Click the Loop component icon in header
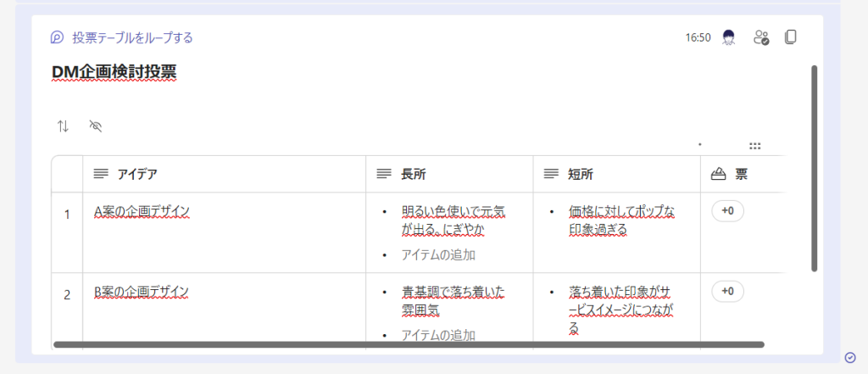The height and width of the screenshot is (374, 868). coord(57,37)
